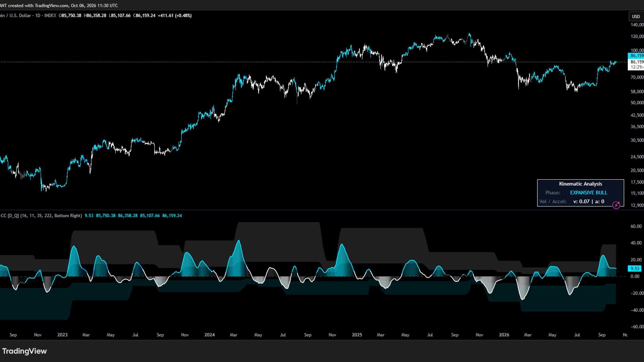Click the 0.00 zero line scale label
This screenshot has width=644, height=362.
pos(635,276)
